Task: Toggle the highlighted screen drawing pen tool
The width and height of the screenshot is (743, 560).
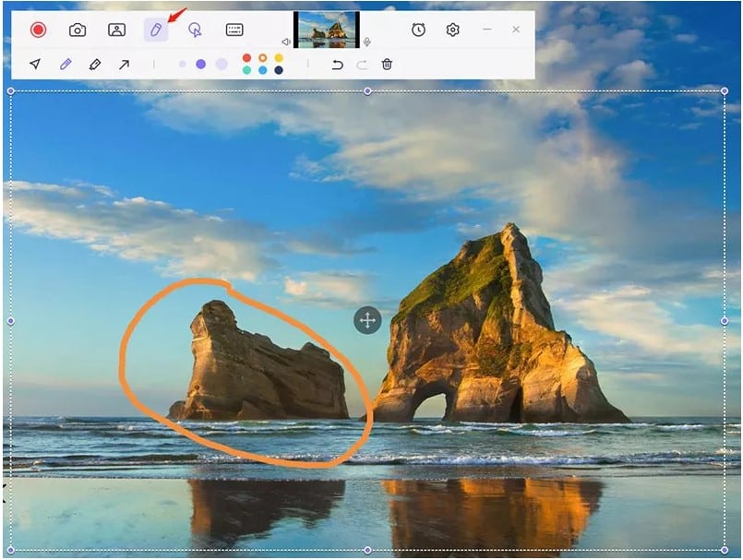Action: click(155, 30)
